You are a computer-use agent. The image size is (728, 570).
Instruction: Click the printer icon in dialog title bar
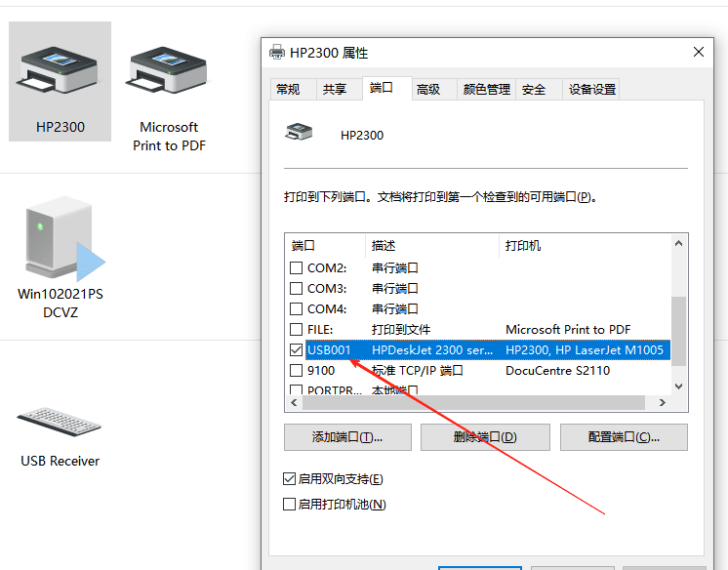click(x=277, y=53)
